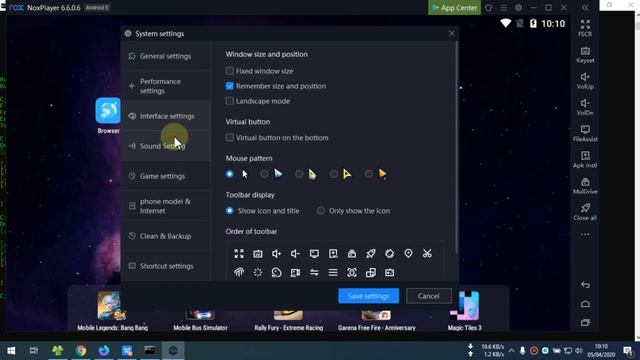The image size is (640, 360).
Task: Select Interface settings section
Action: [166, 116]
